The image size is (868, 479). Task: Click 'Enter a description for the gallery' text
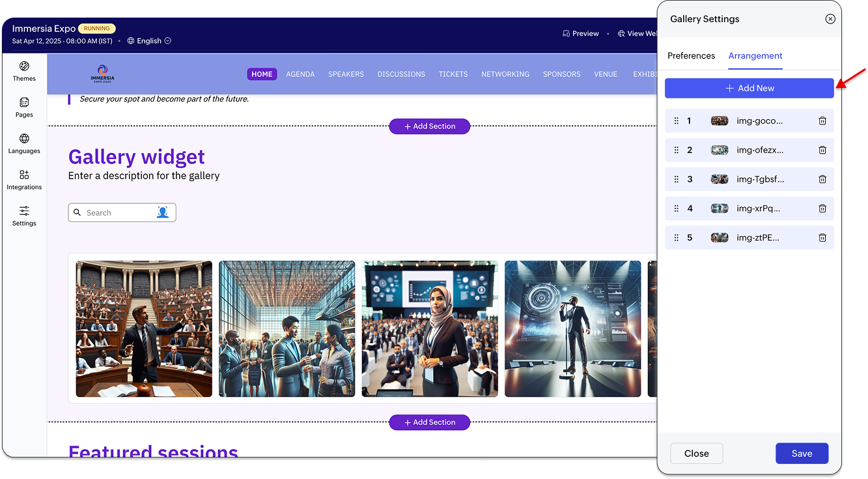(x=144, y=176)
